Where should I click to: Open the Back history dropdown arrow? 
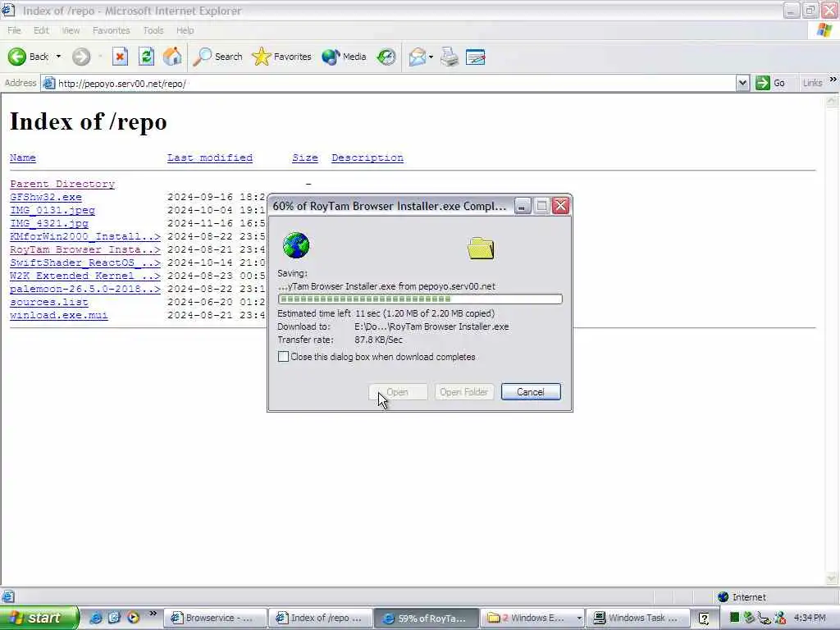tap(58, 57)
